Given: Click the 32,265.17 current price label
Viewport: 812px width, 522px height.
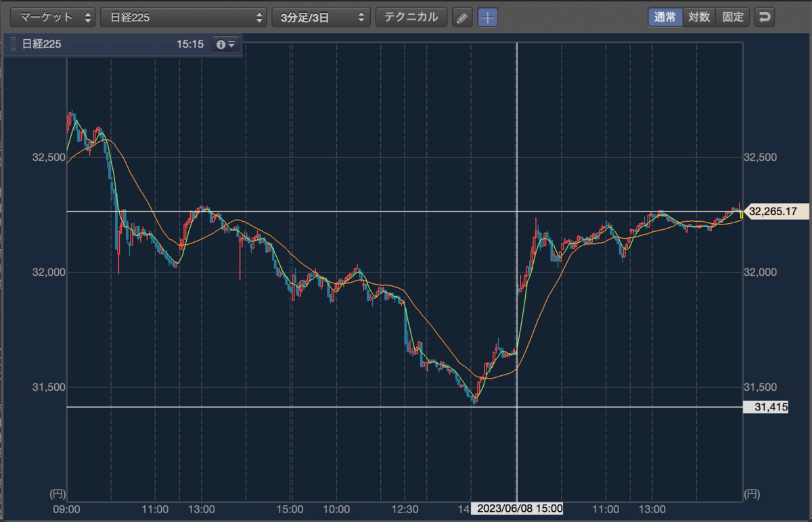Looking at the screenshot, I should [777, 212].
